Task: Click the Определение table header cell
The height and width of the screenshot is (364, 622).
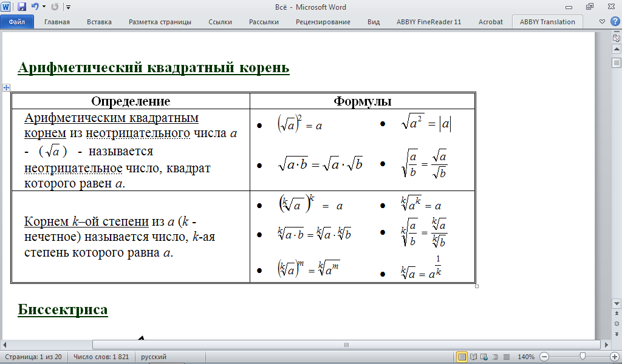Action: pos(131,101)
